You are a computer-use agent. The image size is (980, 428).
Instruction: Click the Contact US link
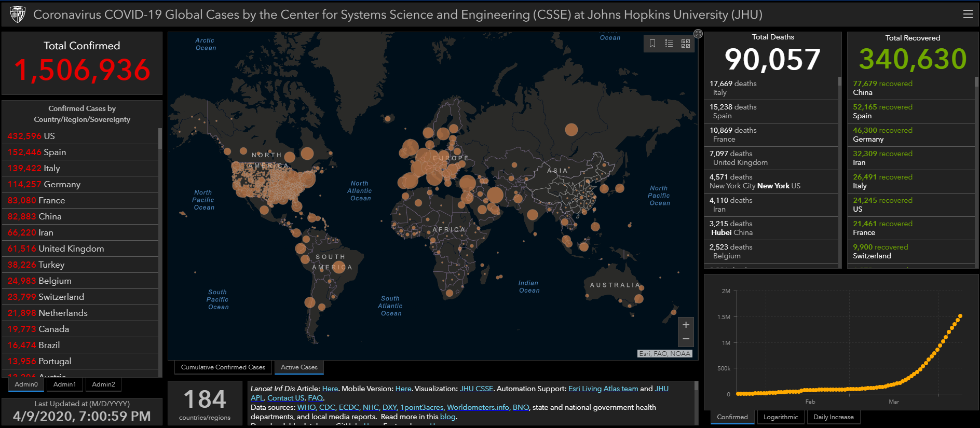(x=286, y=398)
